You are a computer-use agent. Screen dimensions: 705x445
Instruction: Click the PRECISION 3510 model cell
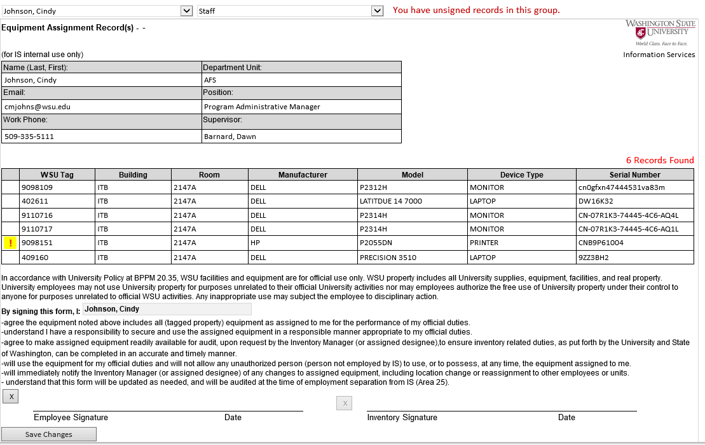411,257
